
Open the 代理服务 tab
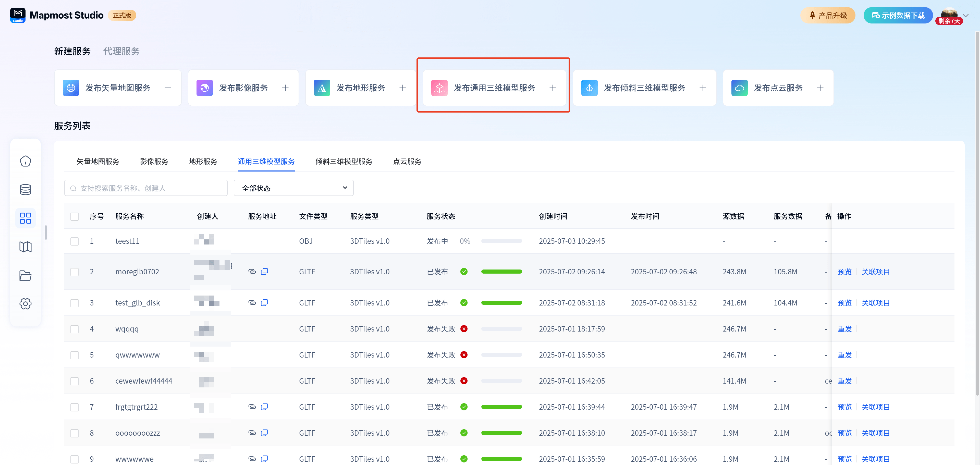coord(121,51)
